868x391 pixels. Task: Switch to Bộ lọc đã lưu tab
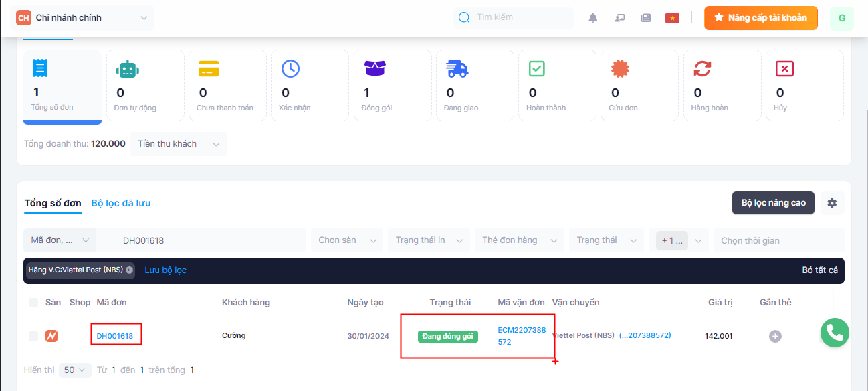tap(125, 203)
